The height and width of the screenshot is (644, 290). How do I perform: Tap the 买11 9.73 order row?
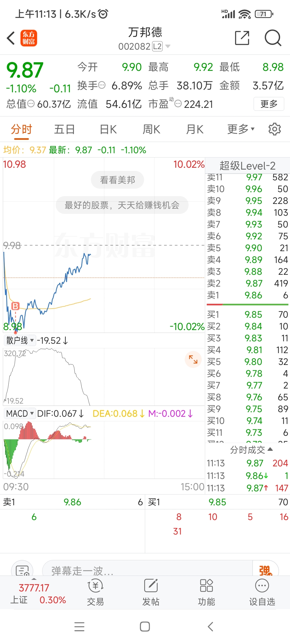point(247,433)
